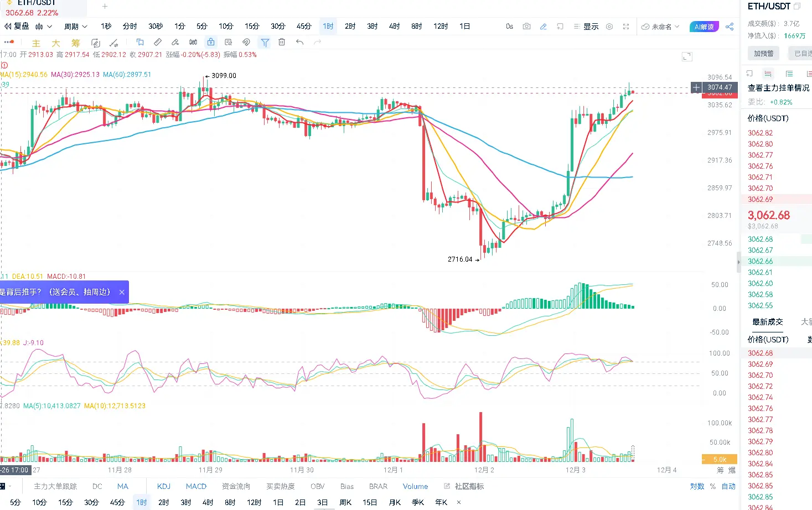Switch to the 4时 timeframe in top bar
812x510 pixels.
(x=394, y=26)
